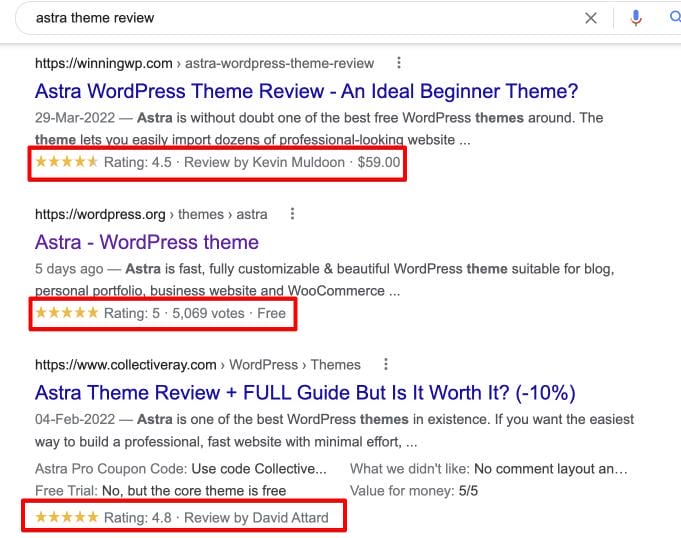Image resolution: width=681 pixels, height=538 pixels.
Task: Click the winningwp.com URL breadcrumb
Action: coord(204,63)
